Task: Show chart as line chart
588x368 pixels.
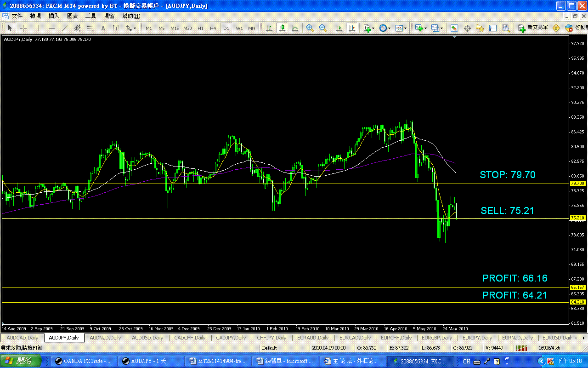Action: tap(295, 28)
